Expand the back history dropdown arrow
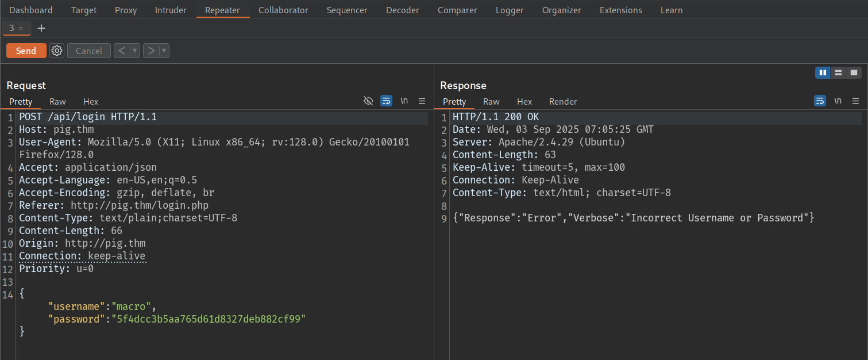The image size is (868, 360). coord(135,51)
